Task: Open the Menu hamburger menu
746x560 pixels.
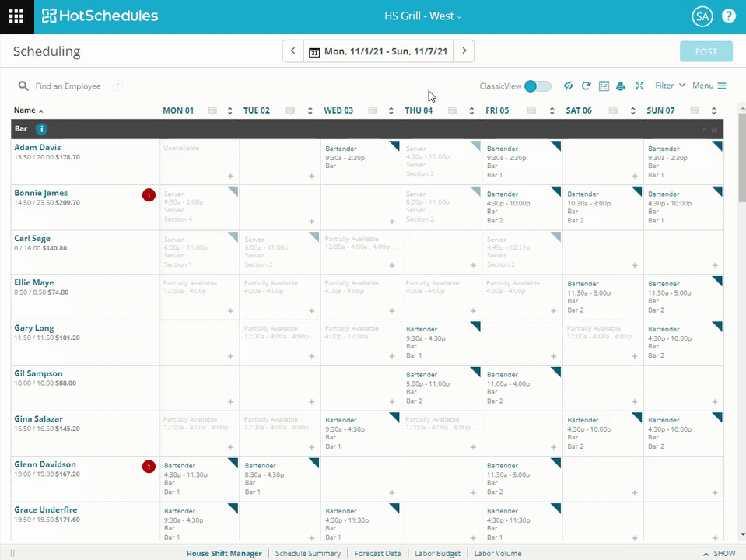Action: [x=709, y=86]
